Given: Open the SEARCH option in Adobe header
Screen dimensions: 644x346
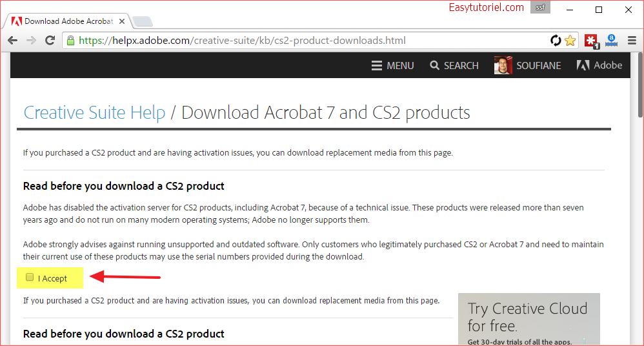Looking at the screenshot, I should pyautogui.click(x=454, y=65).
